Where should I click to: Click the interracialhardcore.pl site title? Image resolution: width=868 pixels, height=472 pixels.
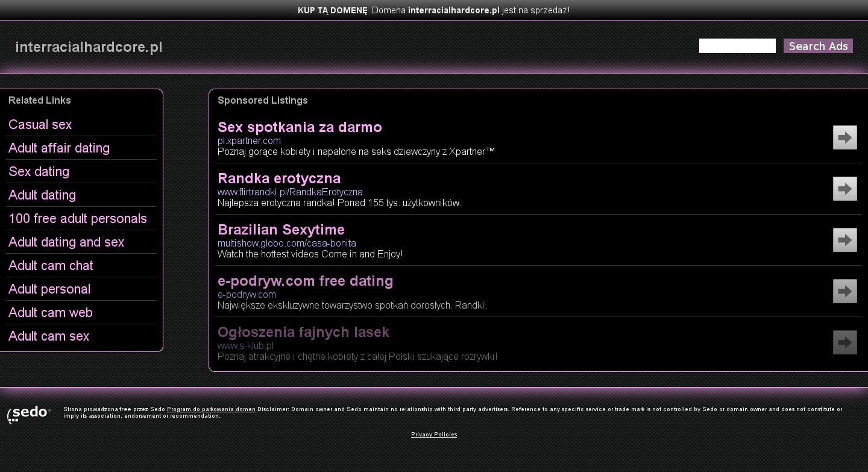[89, 47]
